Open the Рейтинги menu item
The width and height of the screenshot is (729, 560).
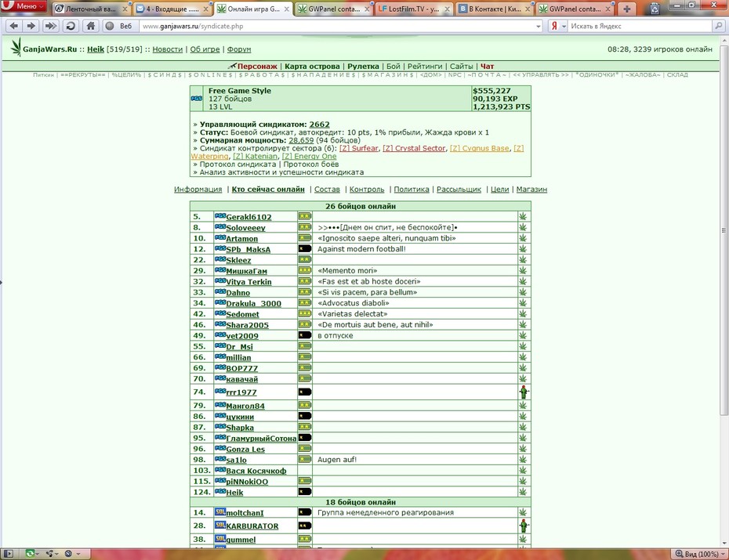click(425, 67)
